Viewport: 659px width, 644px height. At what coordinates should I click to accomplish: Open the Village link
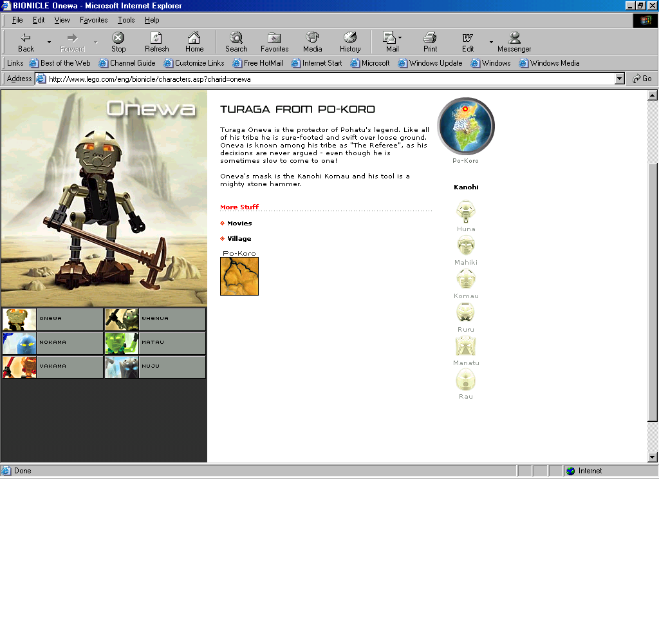239,238
